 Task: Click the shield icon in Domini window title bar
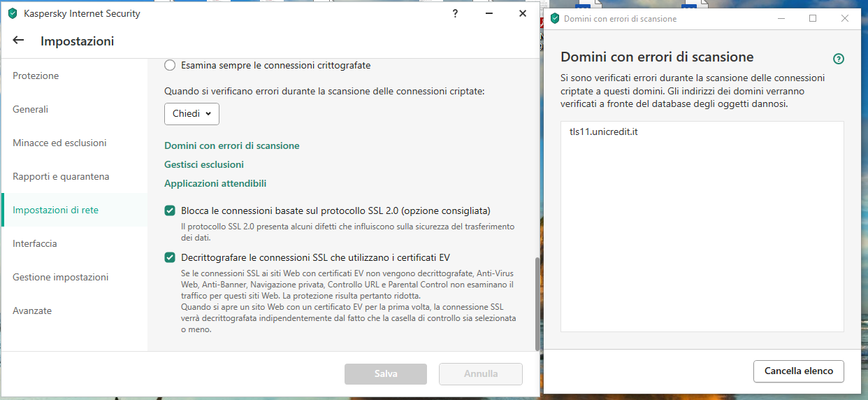coord(555,19)
